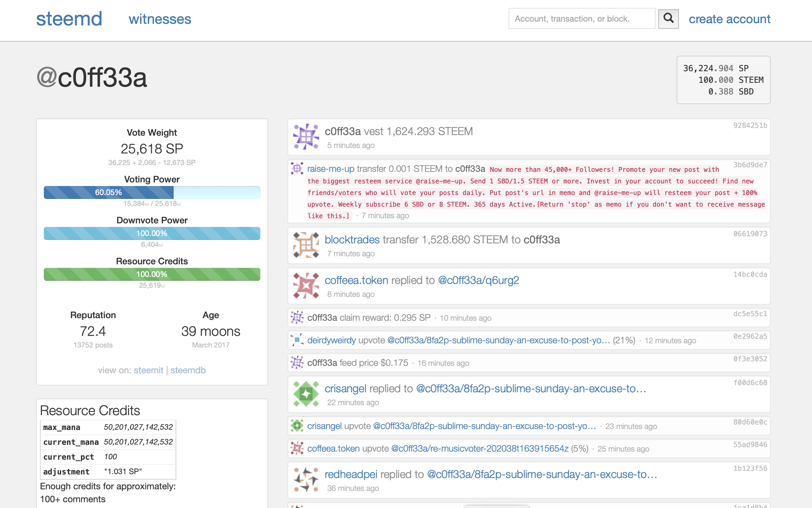
Task: Open transaction 0e2962a5
Action: pyautogui.click(x=750, y=336)
